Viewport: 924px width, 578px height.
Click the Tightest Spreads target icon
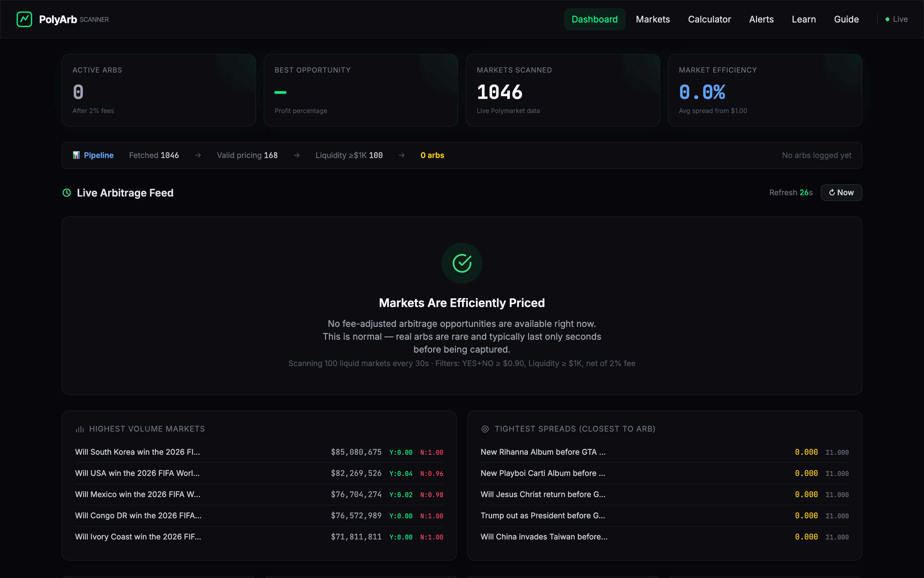(x=485, y=429)
